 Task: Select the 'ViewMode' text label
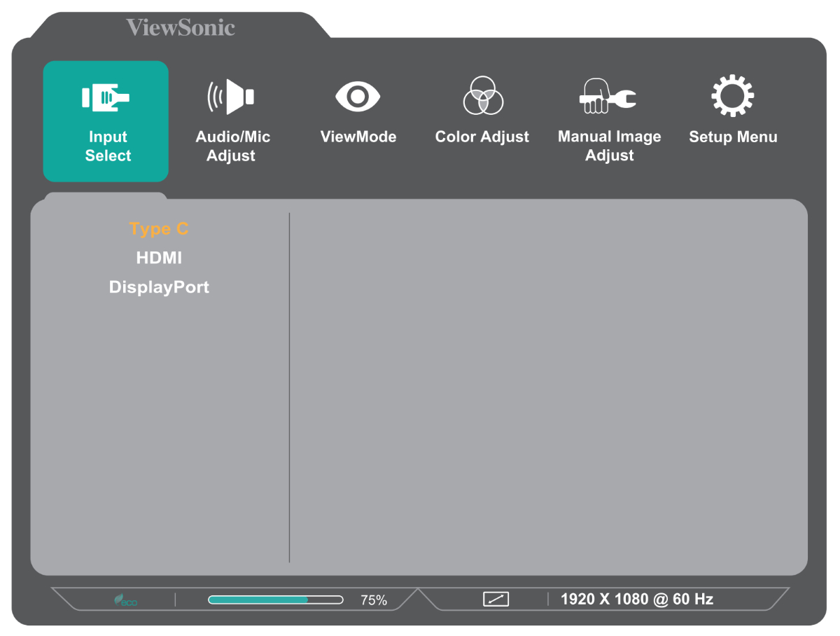click(358, 137)
